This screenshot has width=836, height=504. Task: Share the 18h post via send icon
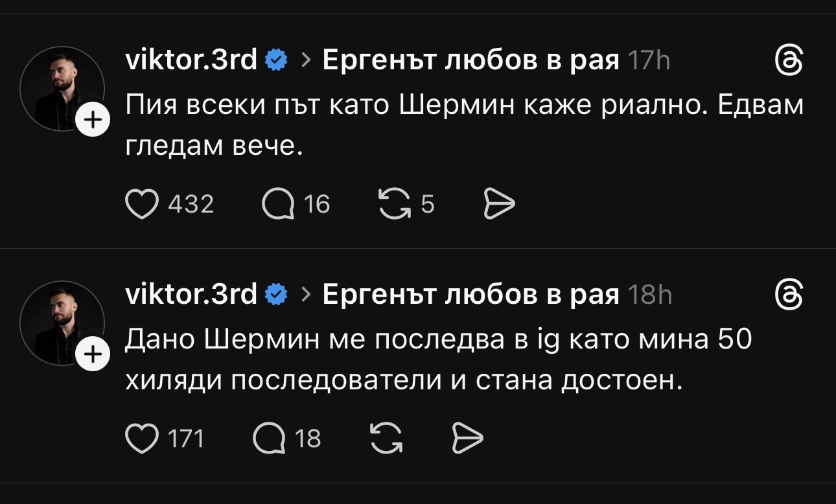[x=467, y=439]
